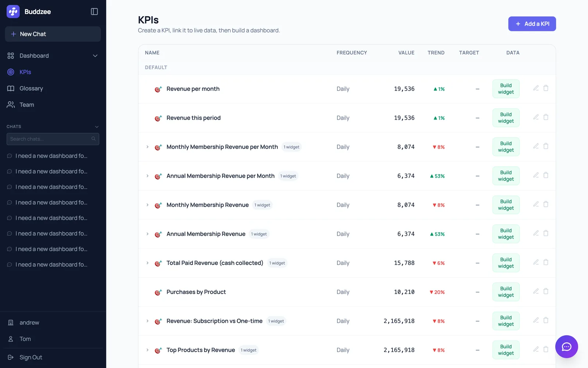
Task: Open the andrew organization entry
Action: pos(53,323)
